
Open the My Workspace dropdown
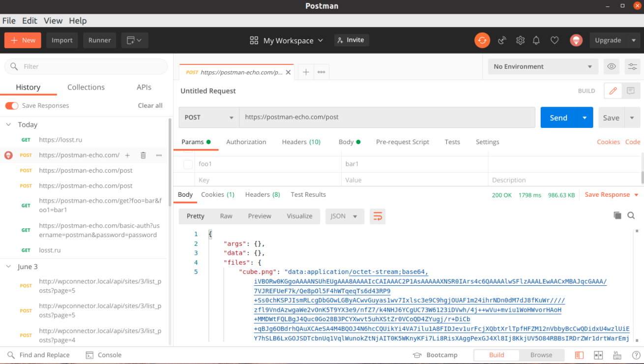click(287, 40)
